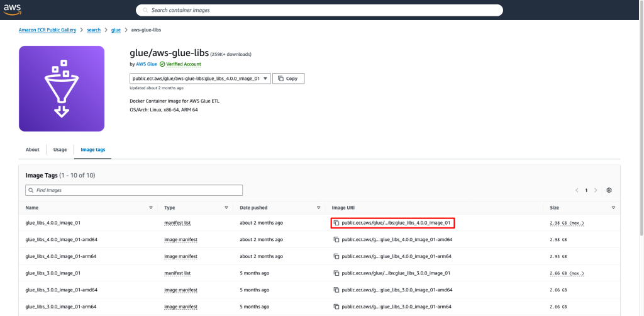Screen dimensions: 644x316
Task: Click the 2.93 GB size value
Action: click(x=558, y=256)
